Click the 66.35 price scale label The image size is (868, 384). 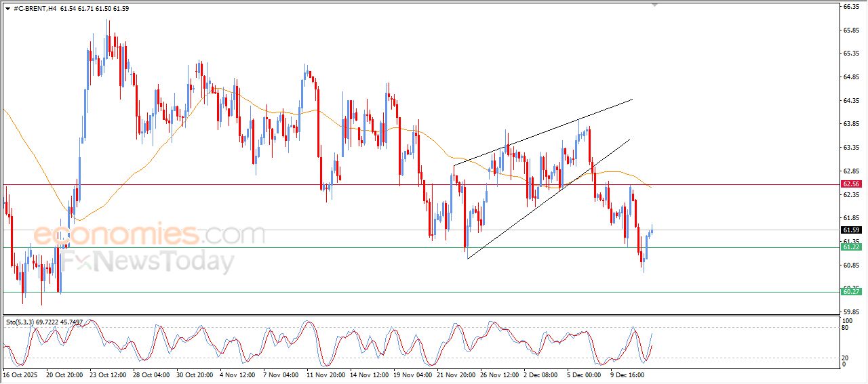coord(850,7)
